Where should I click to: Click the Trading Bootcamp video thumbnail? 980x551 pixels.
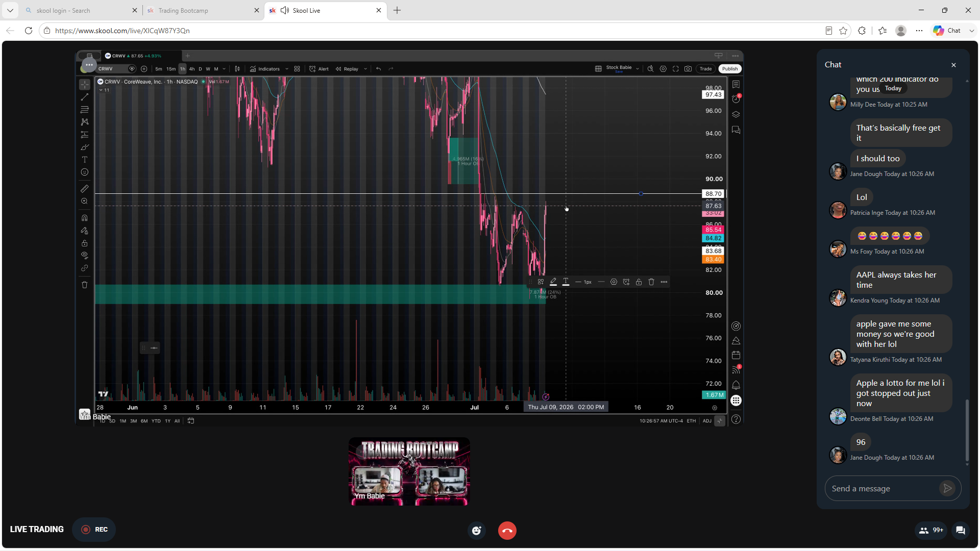(x=409, y=471)
